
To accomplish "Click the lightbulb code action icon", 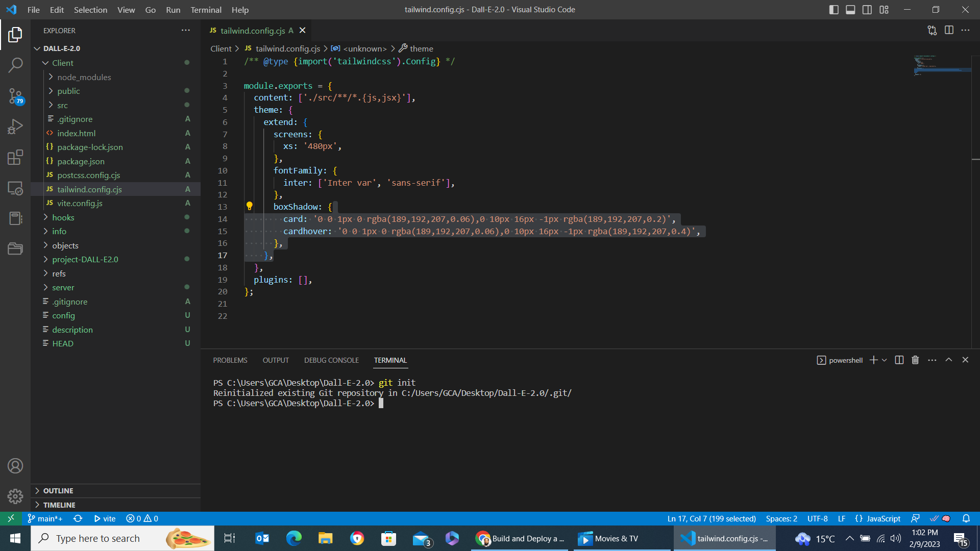I will (249, 206).
